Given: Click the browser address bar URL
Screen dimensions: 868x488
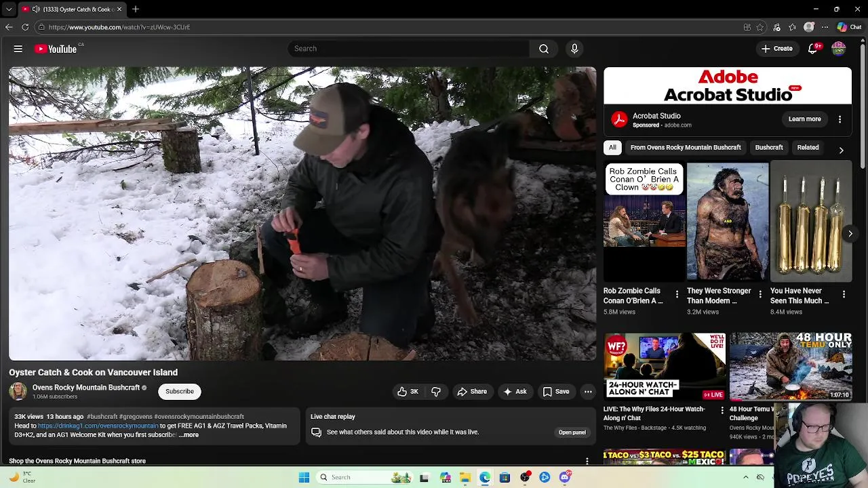Looking at the screenshot, I should point(119,27).
